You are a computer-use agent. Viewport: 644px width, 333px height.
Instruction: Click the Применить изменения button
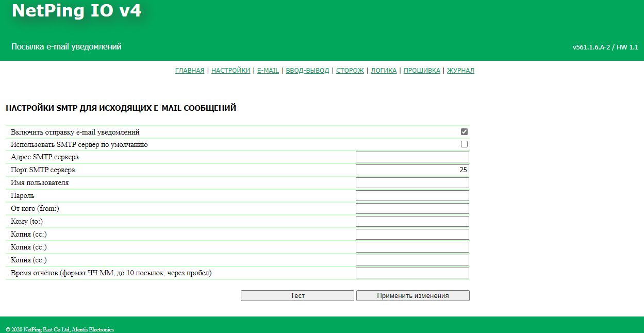(412, 296)
